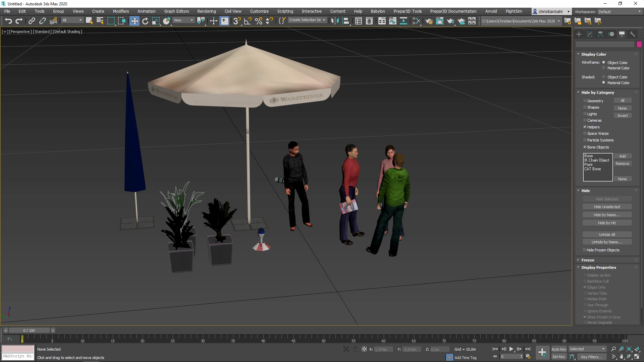Viewport: 644px width, 362px height.
Task: Click the Play Animation button
Action: pyautogui.click(x=511, y=349)
